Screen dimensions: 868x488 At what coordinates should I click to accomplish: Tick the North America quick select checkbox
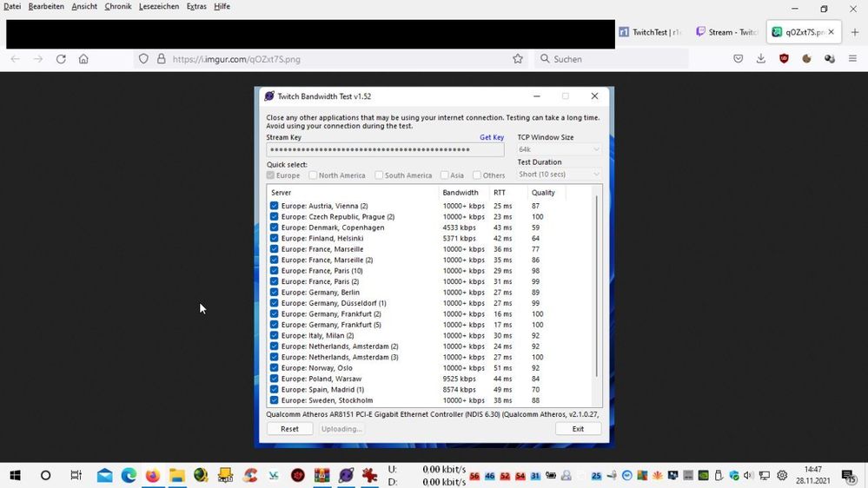[313, 175]
